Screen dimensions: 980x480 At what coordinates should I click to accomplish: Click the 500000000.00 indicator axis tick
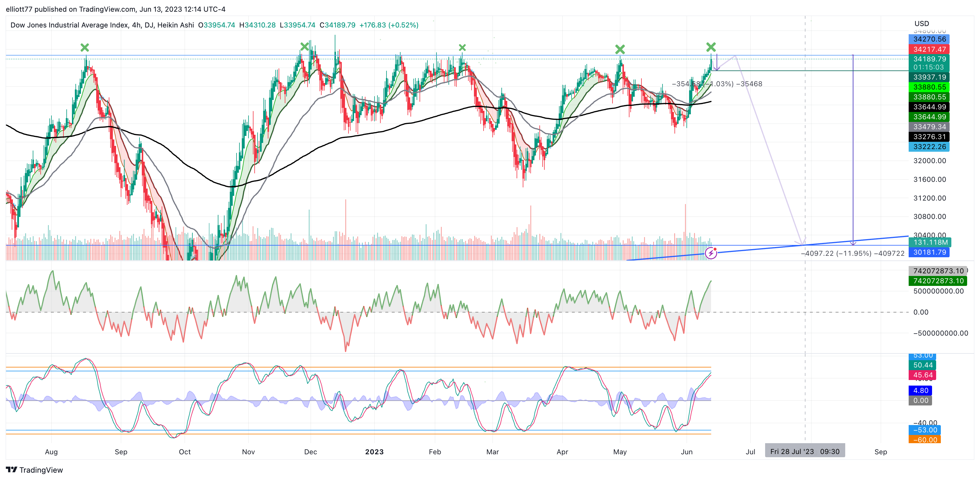point(938,291)
